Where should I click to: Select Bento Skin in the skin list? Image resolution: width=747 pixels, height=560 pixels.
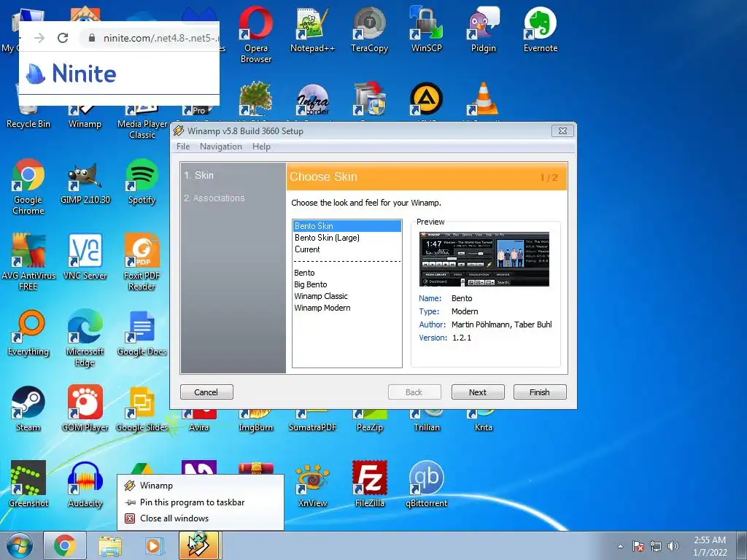[x=347, y=226]
